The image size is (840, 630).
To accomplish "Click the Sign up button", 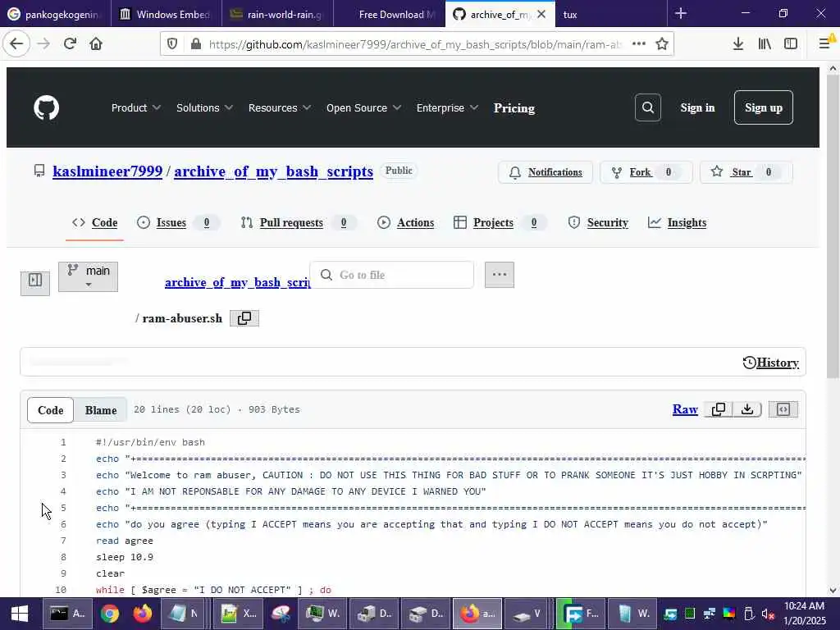I will coord(764,107).
